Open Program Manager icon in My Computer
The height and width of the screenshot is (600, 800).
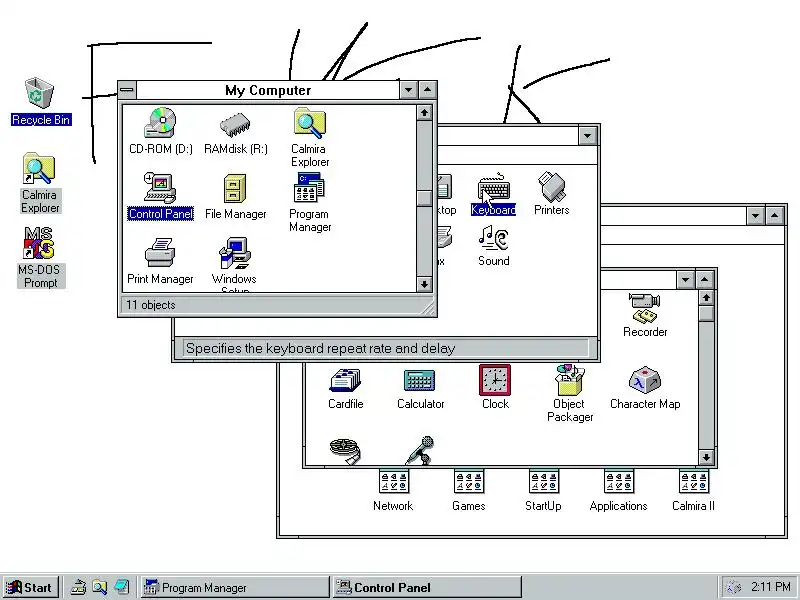(x=310, y=202)
